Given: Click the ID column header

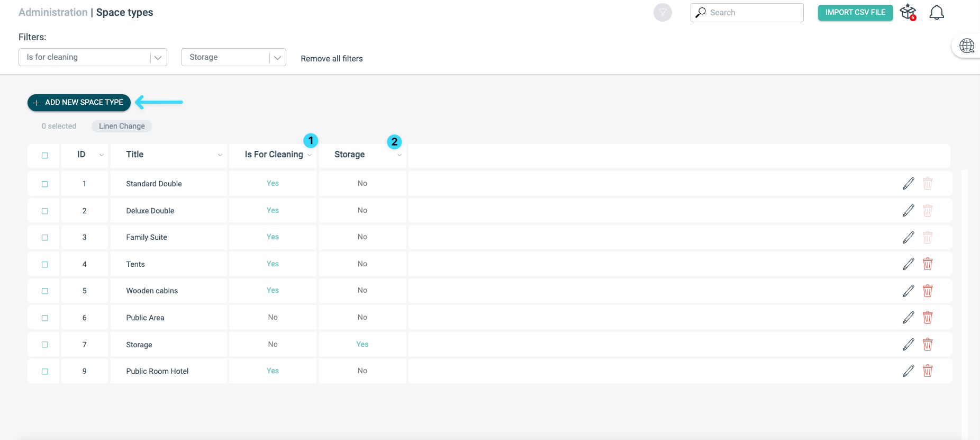Looking at the screenshot, I should (81, 155).
